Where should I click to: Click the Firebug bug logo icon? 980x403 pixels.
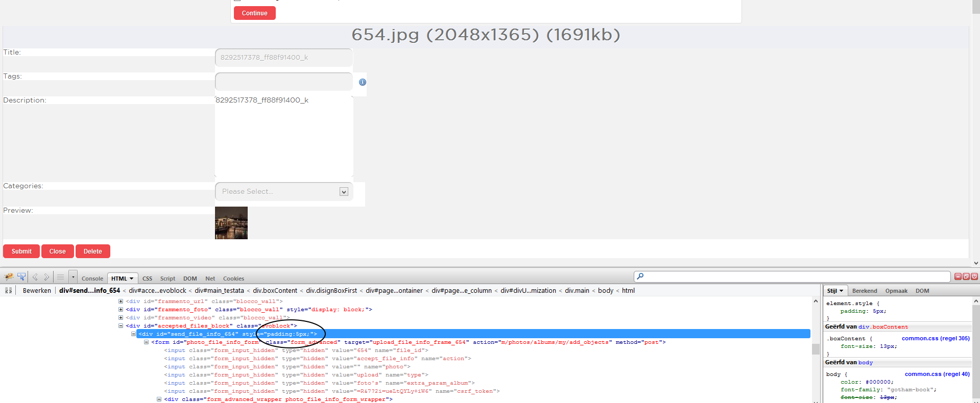point(9,277)
